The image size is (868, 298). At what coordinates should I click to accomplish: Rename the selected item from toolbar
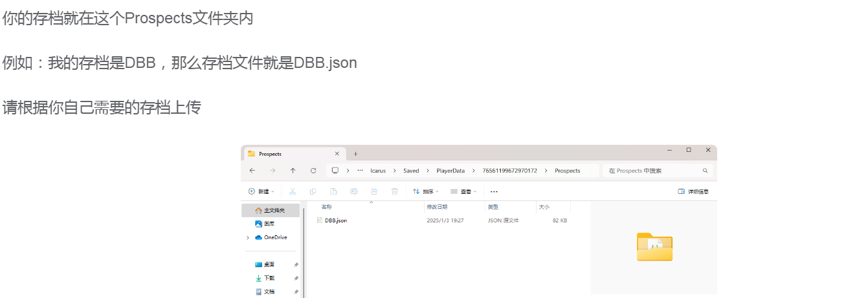[354, 191]
